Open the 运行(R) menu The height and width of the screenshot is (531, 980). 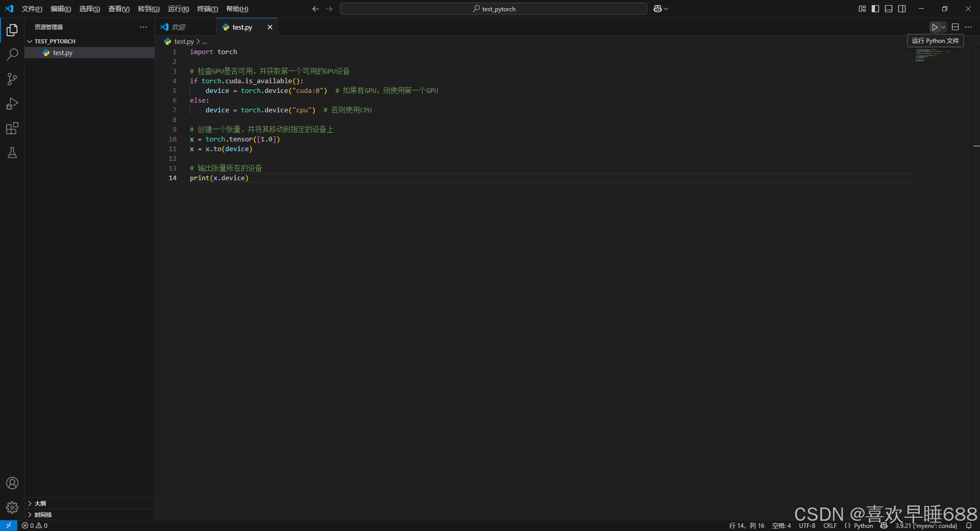point(178,9)
